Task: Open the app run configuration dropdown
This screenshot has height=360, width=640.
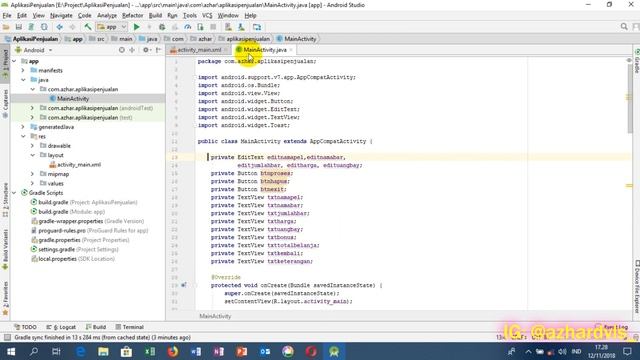Action: click(112, 27)
